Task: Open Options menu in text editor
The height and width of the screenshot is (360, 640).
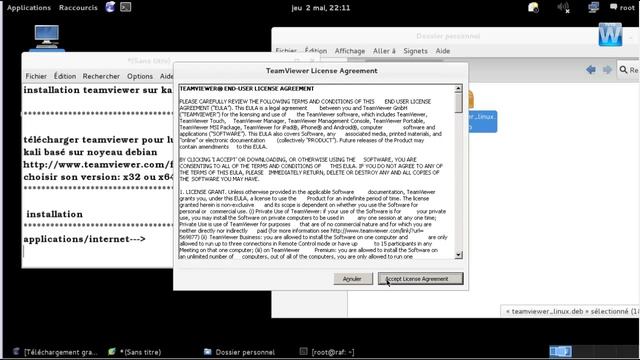Action: coord(140,76)
